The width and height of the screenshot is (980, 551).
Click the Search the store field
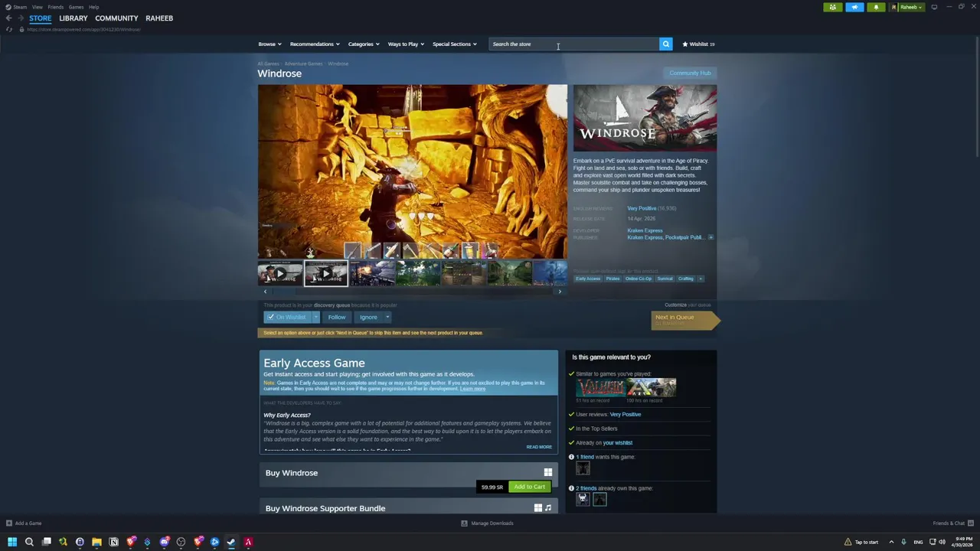pyautogui.click(x=574, y=44)
